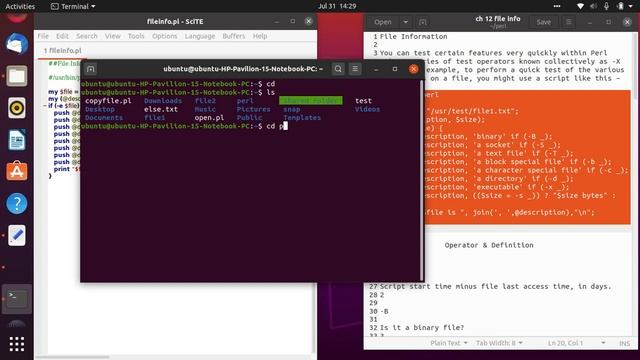Launch Rhythmbox from the dock
This screenshot has width=640, height=360.
click(x=17, y=108)
